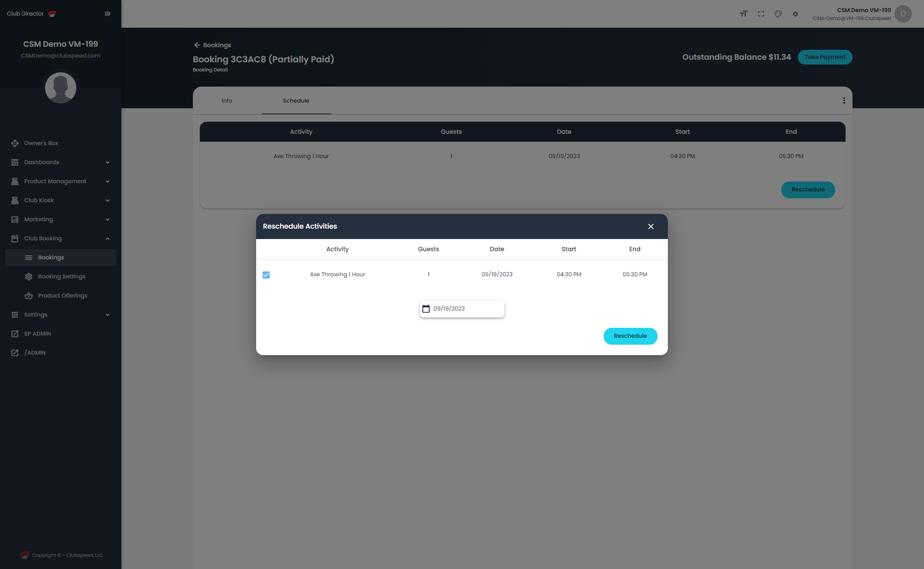The image size is (924, 569).
Task: Expand the Club Kiosk chevron
Action: pyautogui.click(x=107, y=200)
